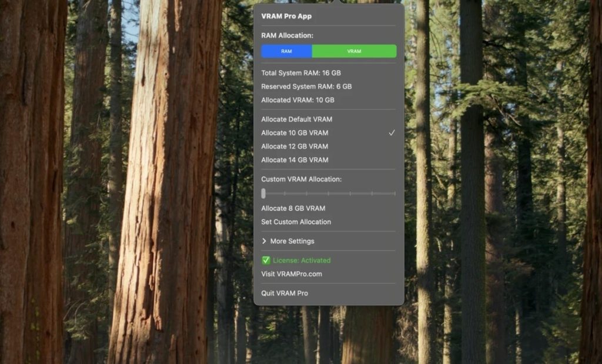
Task: Visit VRAMPro.com website link
Action: point(292,274)
